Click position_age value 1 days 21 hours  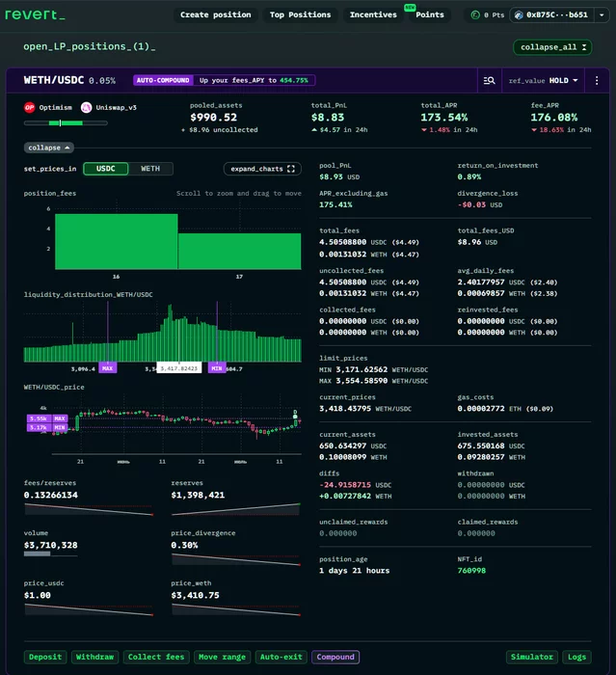355,571
